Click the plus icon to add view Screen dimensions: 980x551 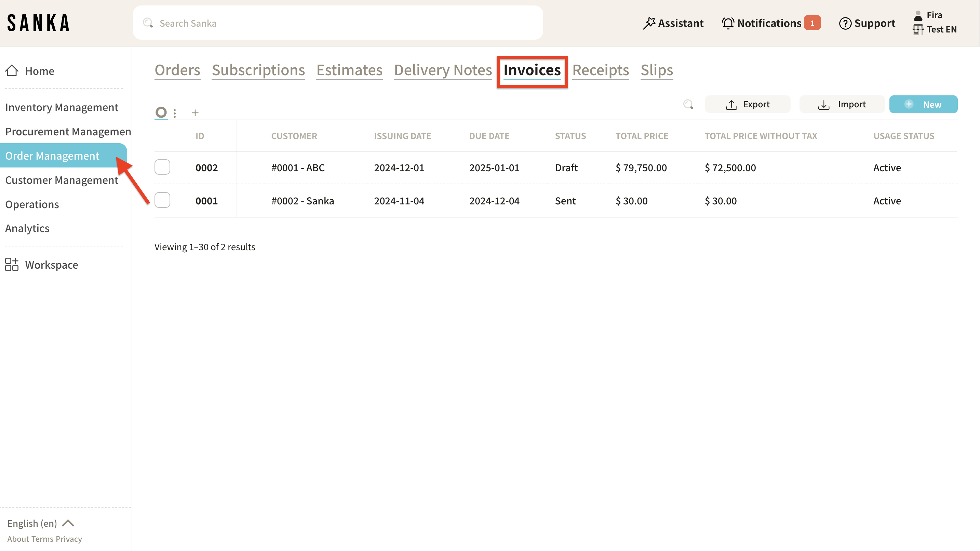click(195, 113)
